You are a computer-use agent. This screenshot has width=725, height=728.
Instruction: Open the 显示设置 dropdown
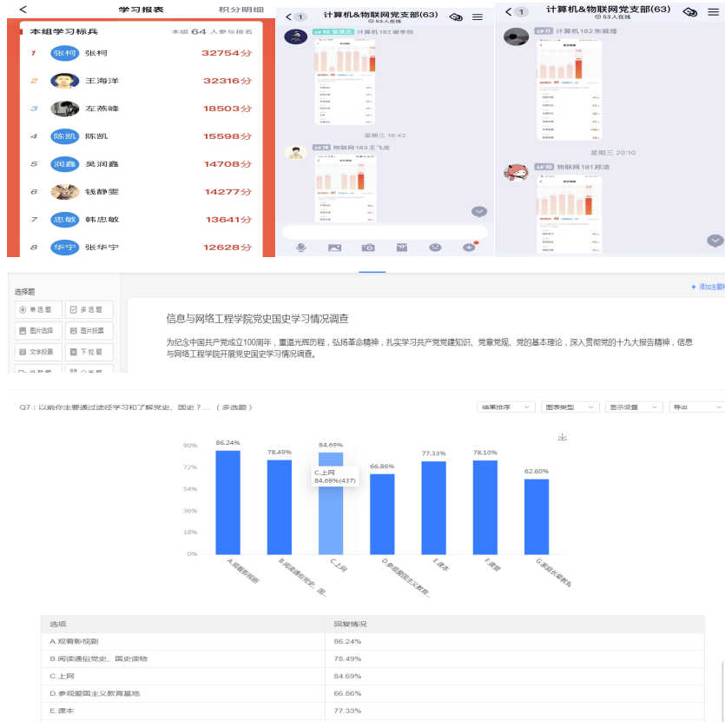click(634, 407)
